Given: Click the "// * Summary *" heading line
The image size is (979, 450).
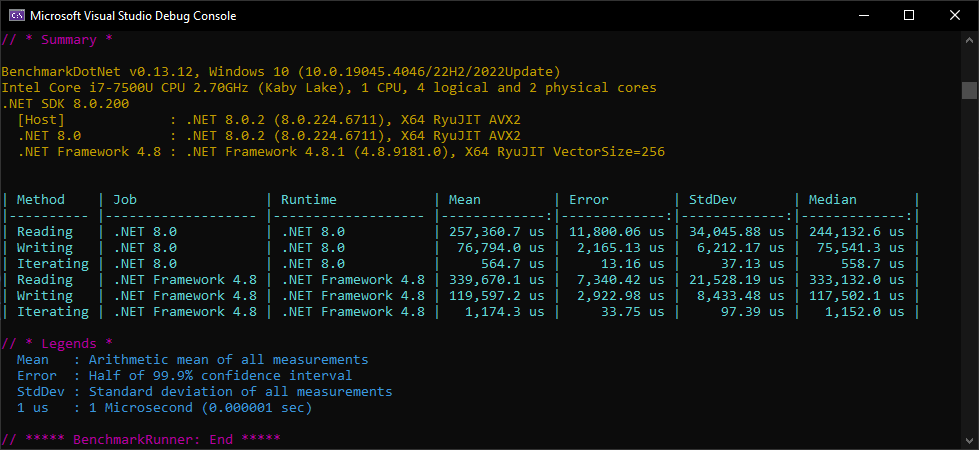Looking at the screenshot, I should pyautogui.click(x=56, y=40).
